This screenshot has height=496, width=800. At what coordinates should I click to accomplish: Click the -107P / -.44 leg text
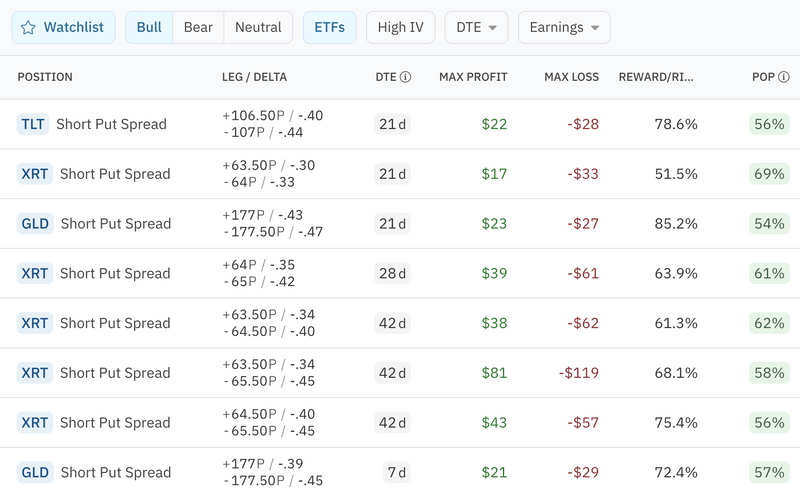click(264, 133)
